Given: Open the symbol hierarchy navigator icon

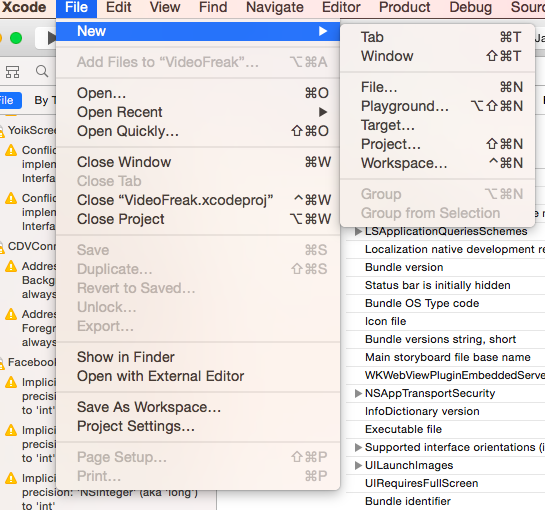Looking at the screenshot, I should (13, 72).
